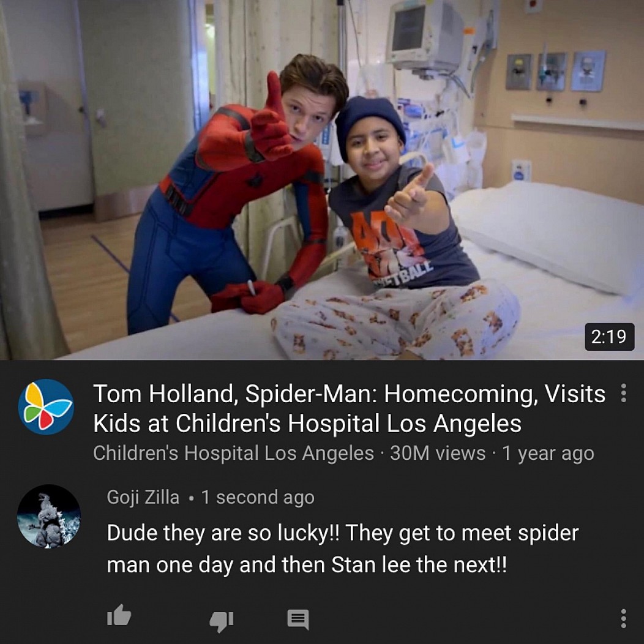644x644 pixels.
Task: Play the Tom Holland hospital video thumbnail
Action: [322, 180]
